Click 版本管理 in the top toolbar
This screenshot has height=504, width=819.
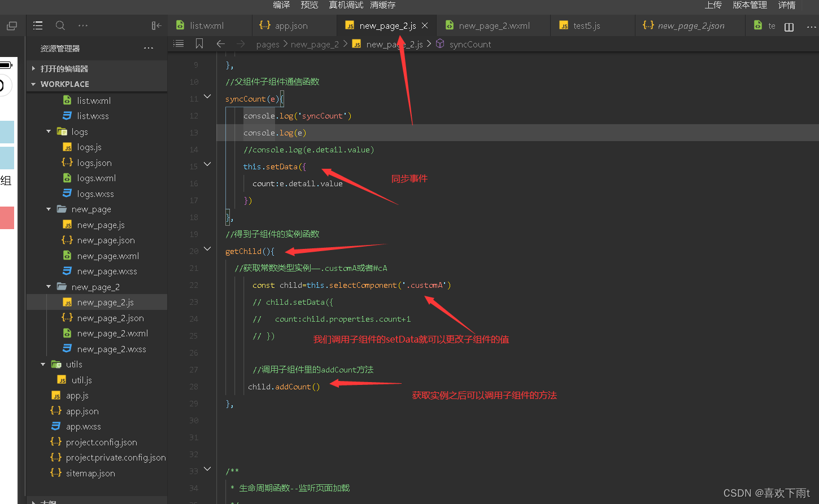coord(750,5)
